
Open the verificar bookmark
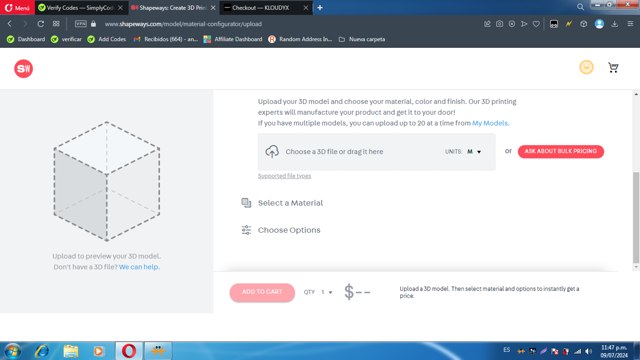(66, 39)
